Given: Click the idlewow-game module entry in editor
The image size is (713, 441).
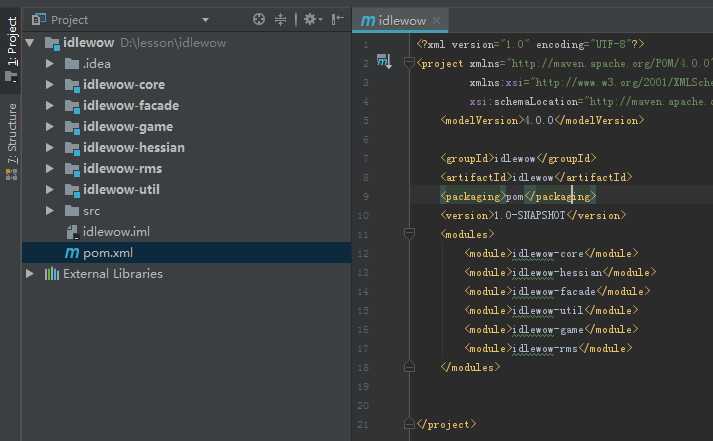Looking at the screenshot, I should (x=551, y=330).
